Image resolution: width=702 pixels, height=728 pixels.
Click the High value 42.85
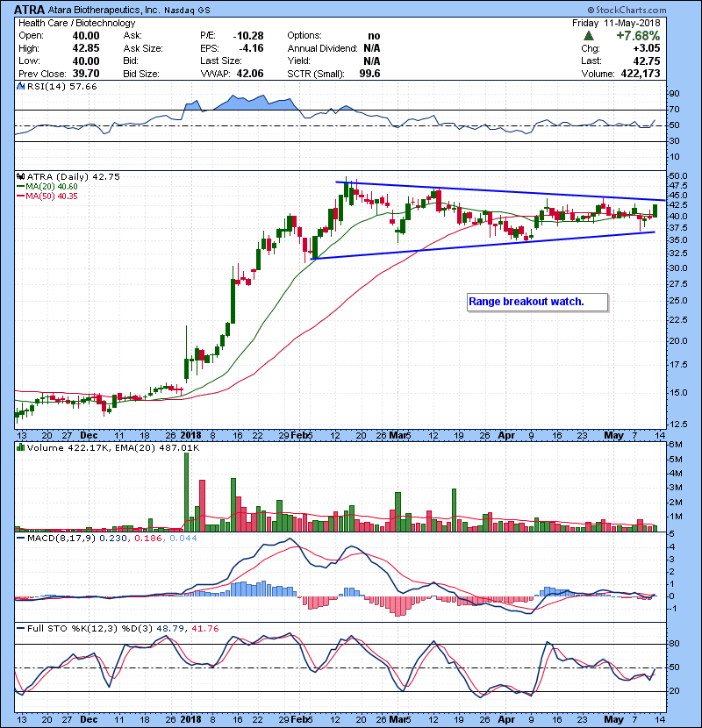(86, 48)
